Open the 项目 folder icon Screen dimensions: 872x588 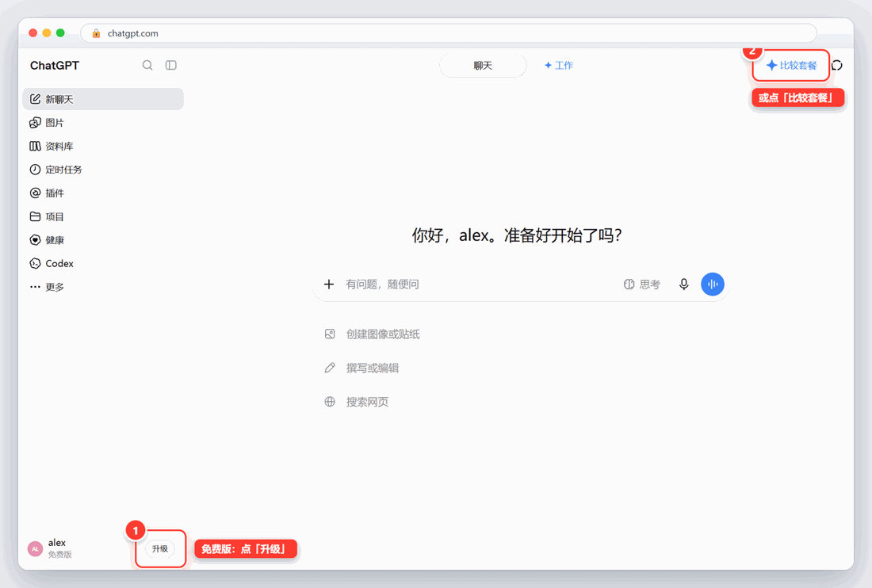(35, 216)
